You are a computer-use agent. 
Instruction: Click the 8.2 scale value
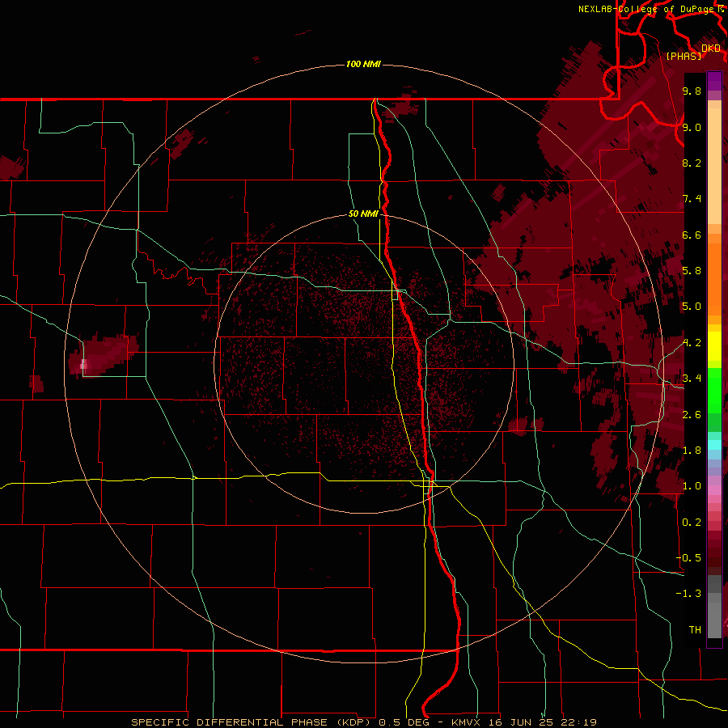tap(692, 163)
